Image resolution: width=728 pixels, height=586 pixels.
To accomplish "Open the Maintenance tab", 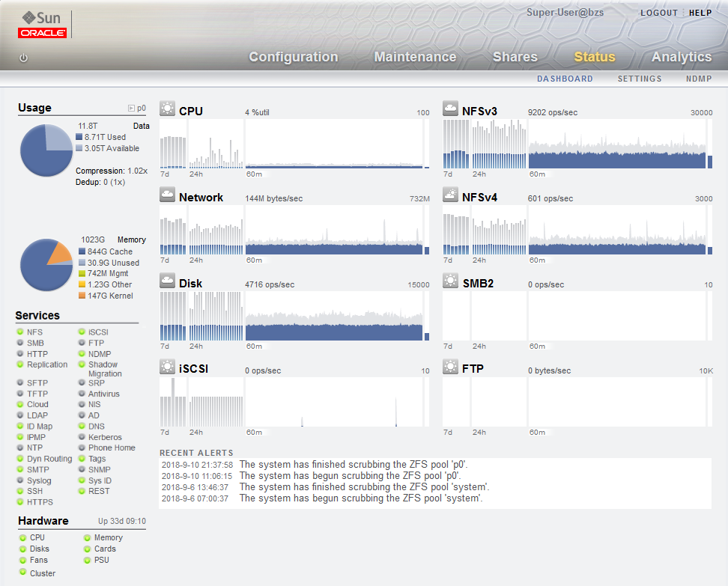I will (x=415, y=57).
